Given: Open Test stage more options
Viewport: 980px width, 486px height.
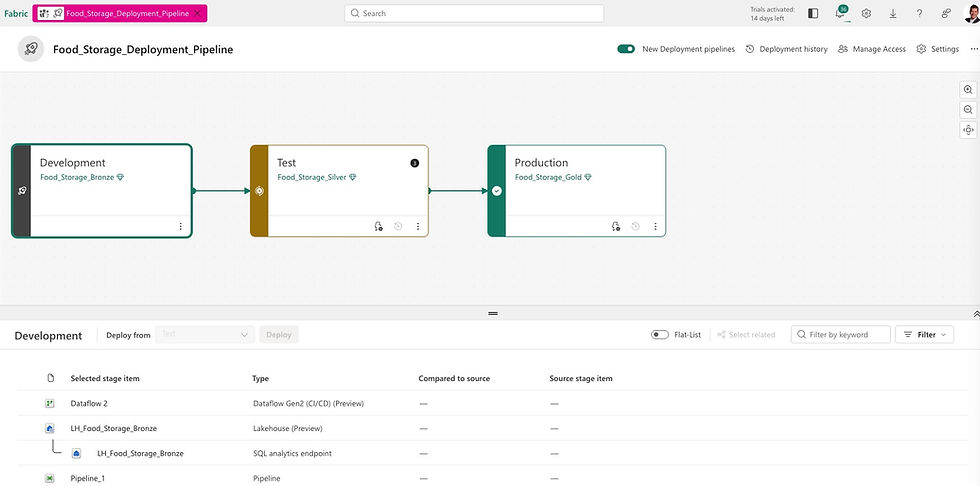Looking at the screenshot, I should pyautogui.click(x=418, y=226).
